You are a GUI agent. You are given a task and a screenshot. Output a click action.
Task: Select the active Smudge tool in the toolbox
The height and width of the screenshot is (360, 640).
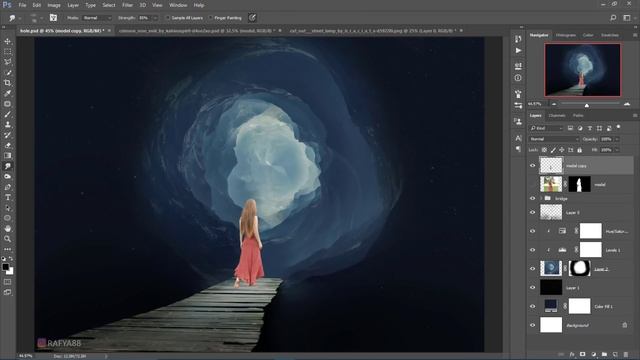pos(7,166)
